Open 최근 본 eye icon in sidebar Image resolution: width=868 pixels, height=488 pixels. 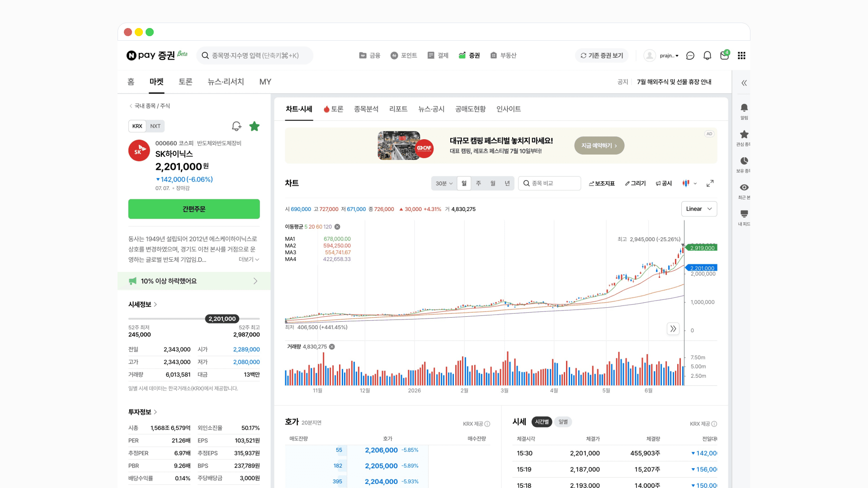(744, 191)
